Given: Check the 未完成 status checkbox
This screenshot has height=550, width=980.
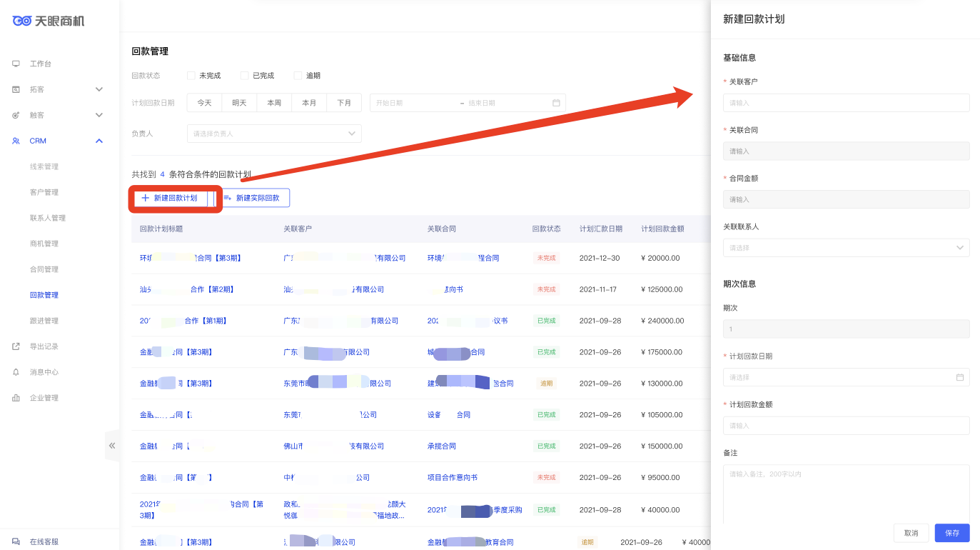Looking at the screenshot, I should 191,76.
